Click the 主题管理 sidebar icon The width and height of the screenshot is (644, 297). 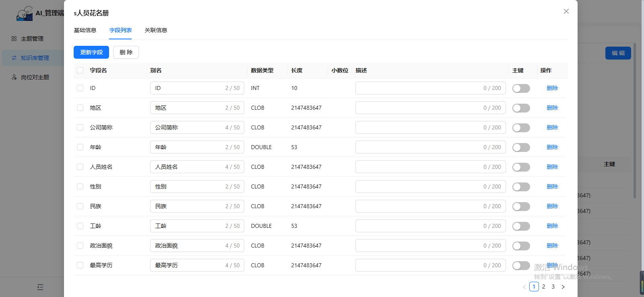pos(14,39)
